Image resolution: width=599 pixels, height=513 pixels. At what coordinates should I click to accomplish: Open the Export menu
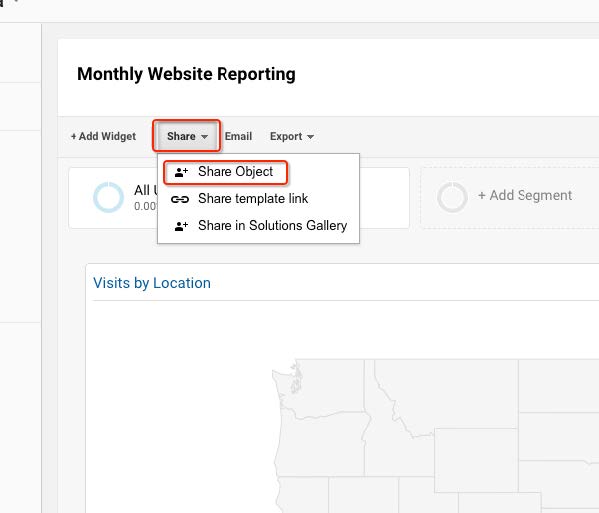tap(292, 136)
